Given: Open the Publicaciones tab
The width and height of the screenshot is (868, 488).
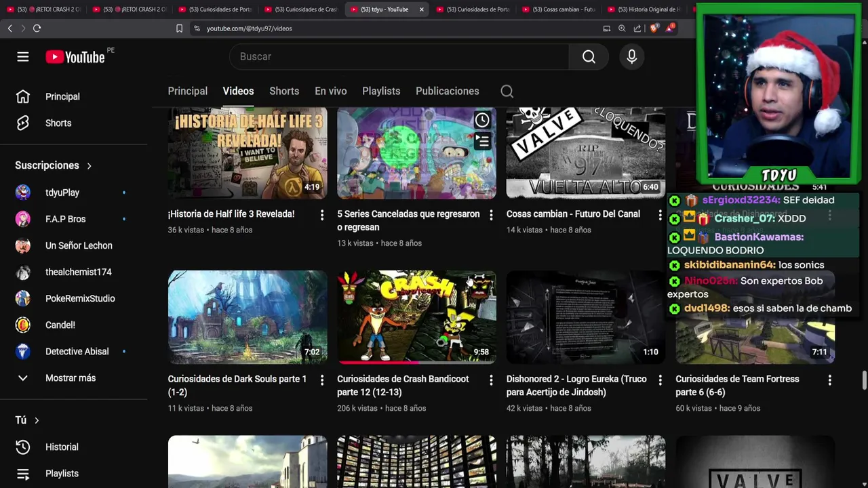Looking at the screenshot, I should 447,91.
